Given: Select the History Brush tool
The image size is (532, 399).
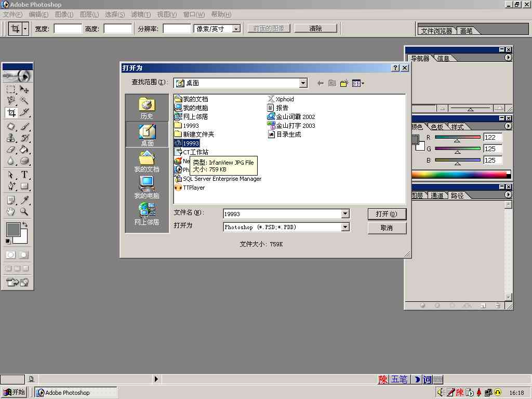Looking at the screenshot, I should click(24, 138).
